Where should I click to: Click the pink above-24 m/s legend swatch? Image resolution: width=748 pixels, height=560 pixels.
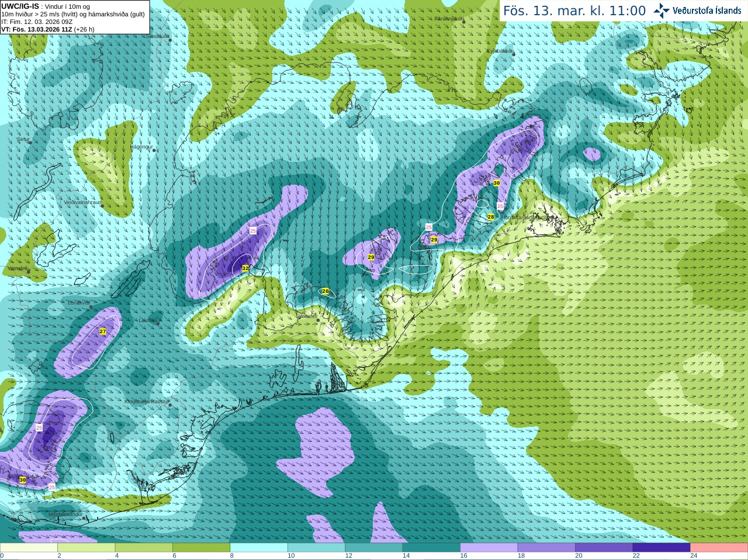(x=719, y=548)
